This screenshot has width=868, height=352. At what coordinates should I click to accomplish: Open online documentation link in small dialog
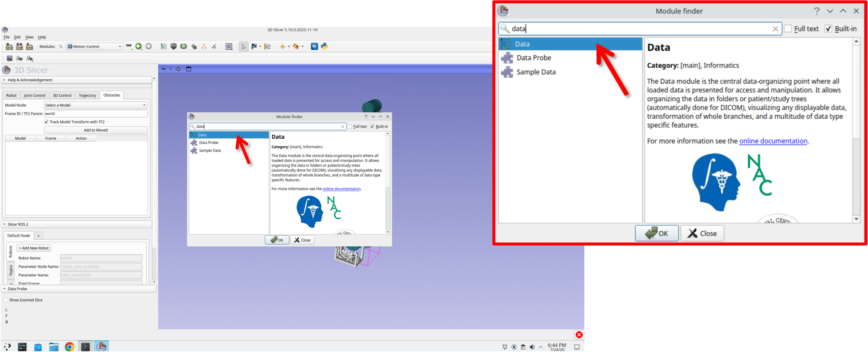pos(341,189)
